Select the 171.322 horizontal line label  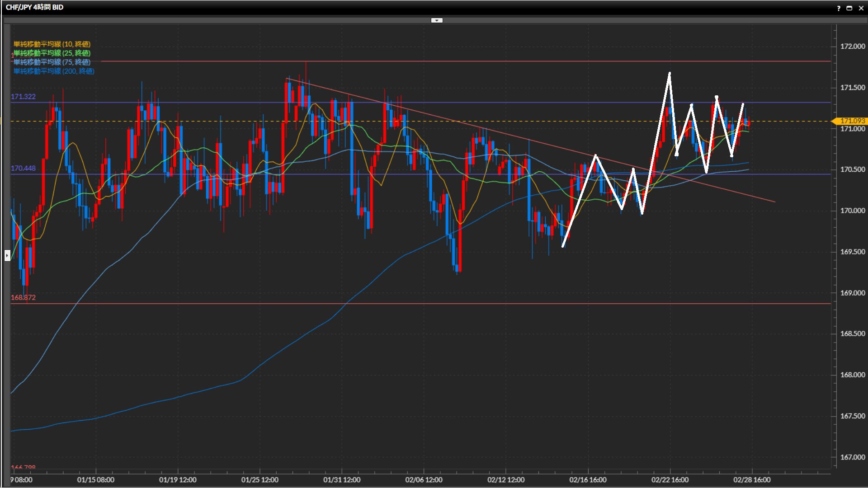click(23, 96)
